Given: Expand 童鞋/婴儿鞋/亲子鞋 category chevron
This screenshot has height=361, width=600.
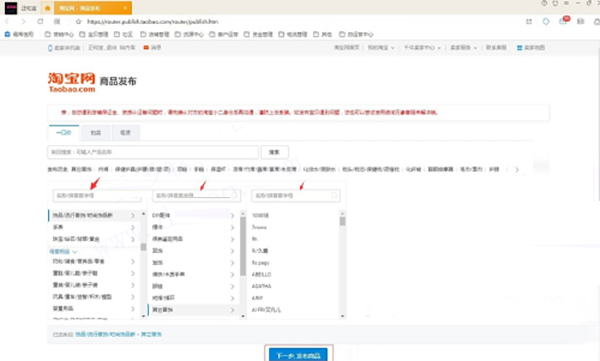Looking at the screenshot, I should [133, 273].
